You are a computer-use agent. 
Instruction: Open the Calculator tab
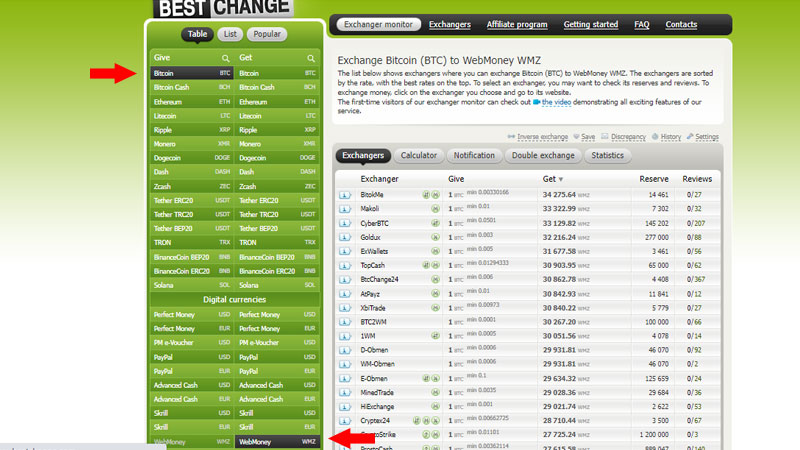coord(418,156)
